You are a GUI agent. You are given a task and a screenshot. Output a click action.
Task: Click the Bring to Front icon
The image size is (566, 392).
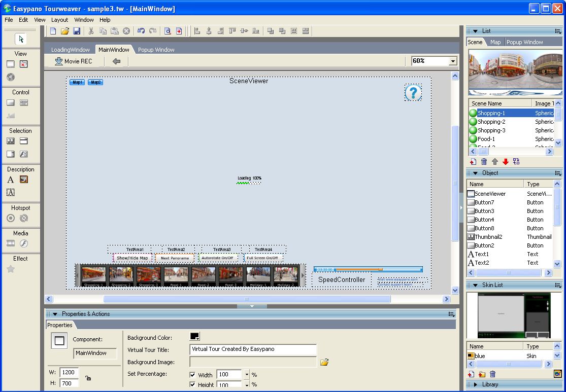(x=271, y=31)
